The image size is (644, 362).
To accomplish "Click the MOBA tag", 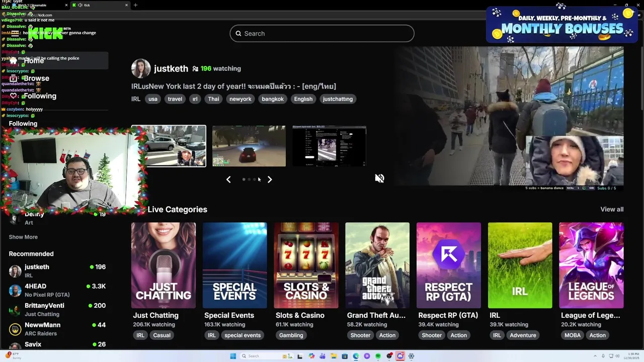I will pyautogui.click(x=573, y=335).
